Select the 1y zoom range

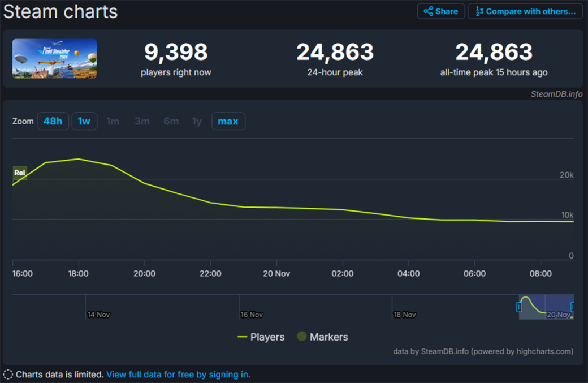(x=197, y=121)
